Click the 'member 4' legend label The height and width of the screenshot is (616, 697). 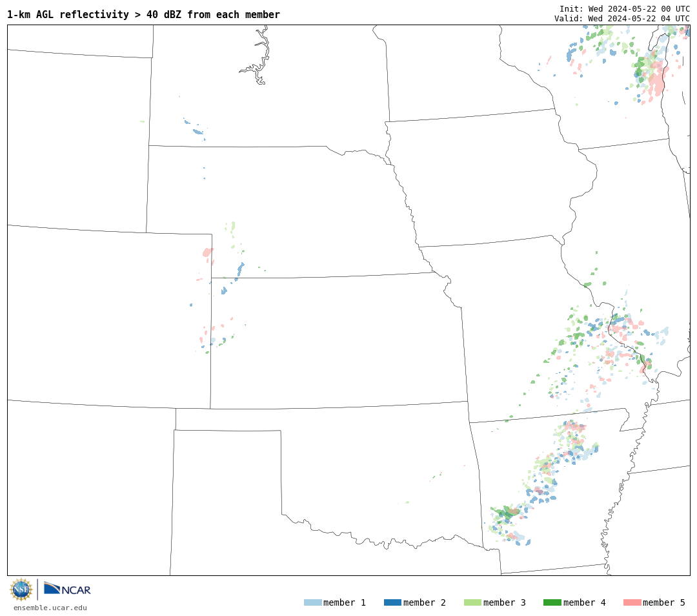click(585, 602)
